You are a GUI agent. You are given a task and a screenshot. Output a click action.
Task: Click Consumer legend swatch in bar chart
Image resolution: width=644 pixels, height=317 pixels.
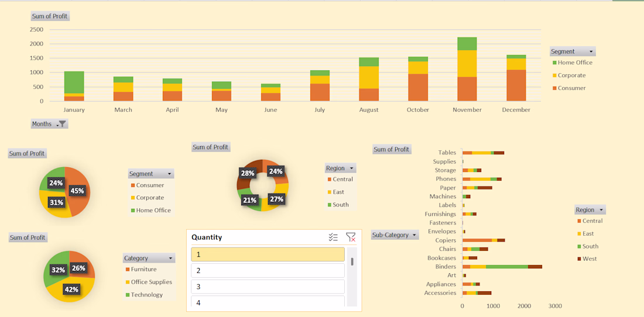coord(554,88)
